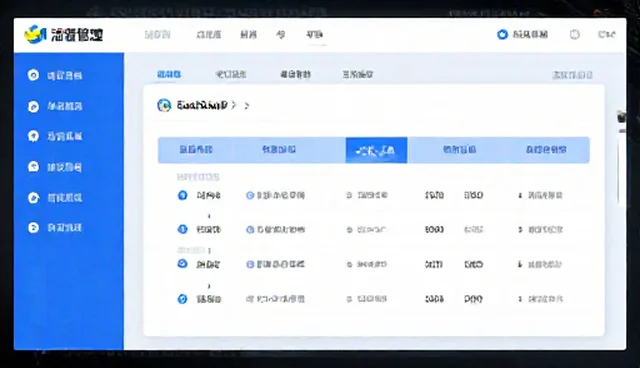Open the third sidebar entry by its label

(x=64, y=136)
